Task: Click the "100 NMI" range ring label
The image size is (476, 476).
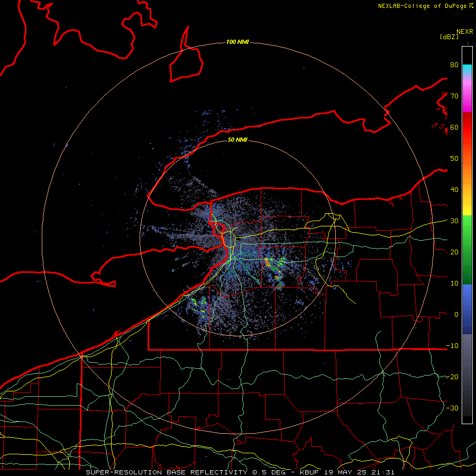Action: point(237,42)
